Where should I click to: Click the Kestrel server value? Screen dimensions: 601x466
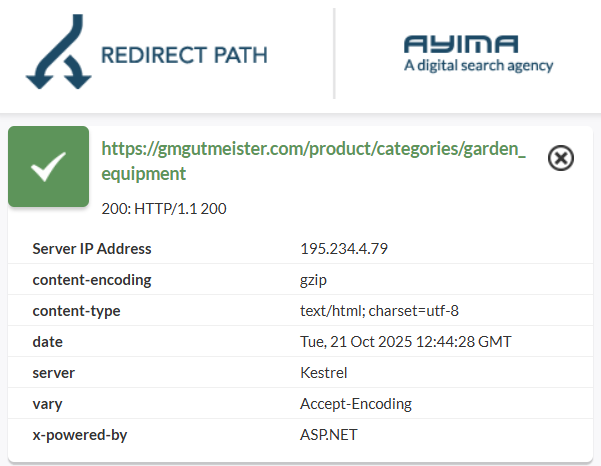tap(322, 373)
